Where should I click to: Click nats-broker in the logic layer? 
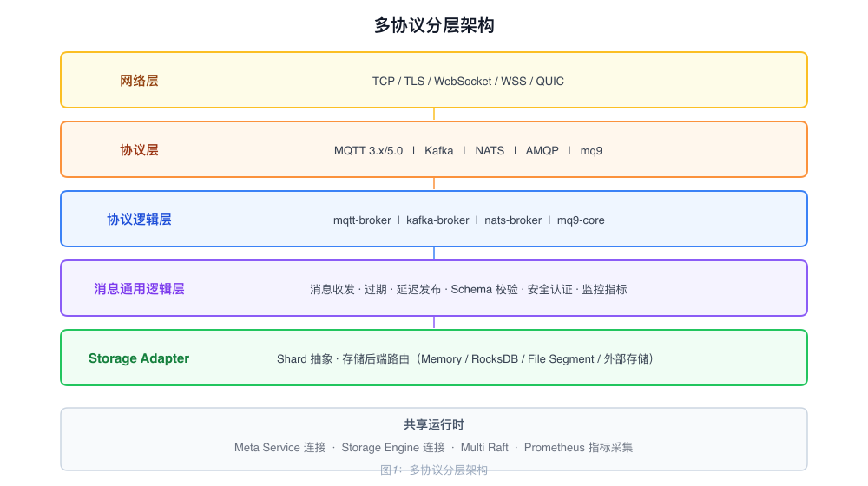(x=513, y=220)
